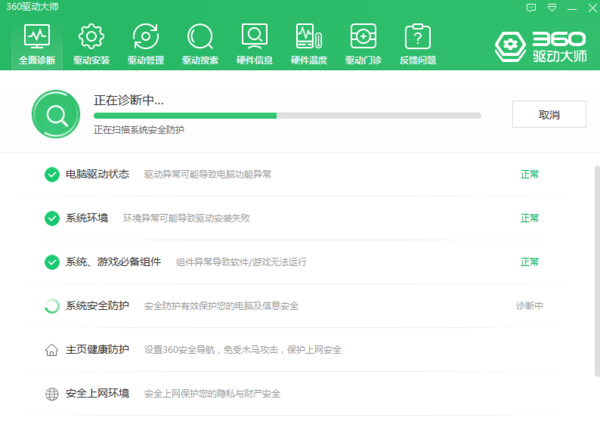Click the green check beside 系统环境
Viewport: 600px width, 421px height.
click(x=52, y=218)
